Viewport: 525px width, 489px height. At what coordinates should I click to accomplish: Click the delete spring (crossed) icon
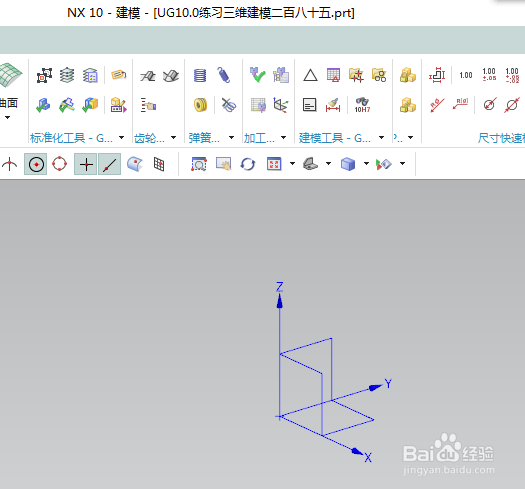[x=229, y=105]
